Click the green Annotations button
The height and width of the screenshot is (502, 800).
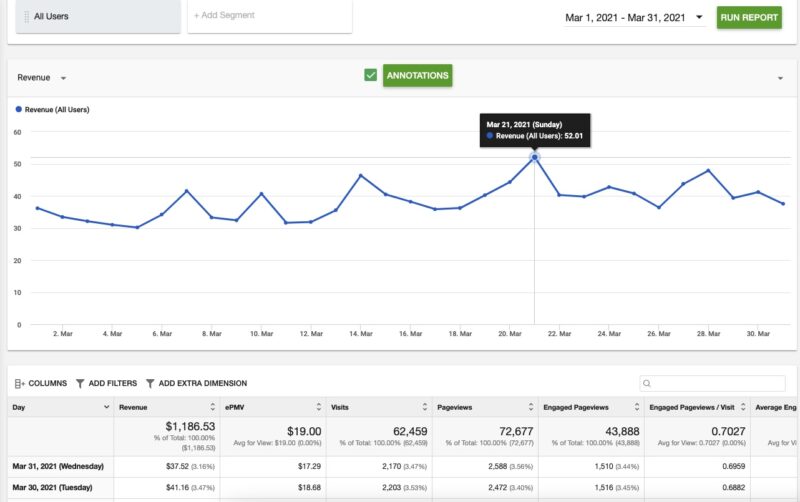pos(417,75)
